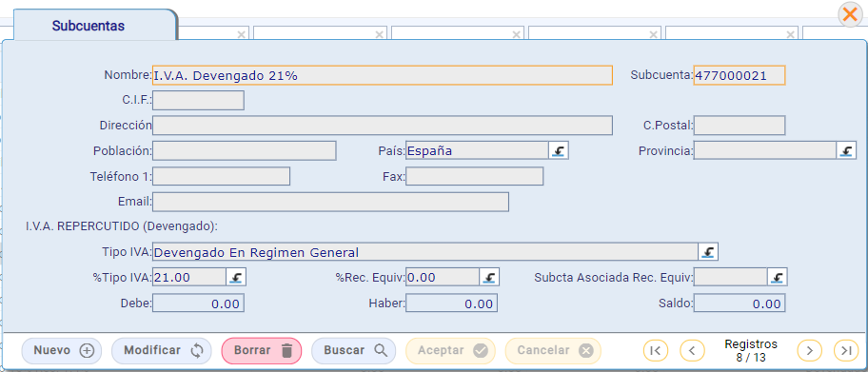The image size is (868, 372).
Task: Focus the Email input field
Action: pyautogui.click(x=330, y=202)
